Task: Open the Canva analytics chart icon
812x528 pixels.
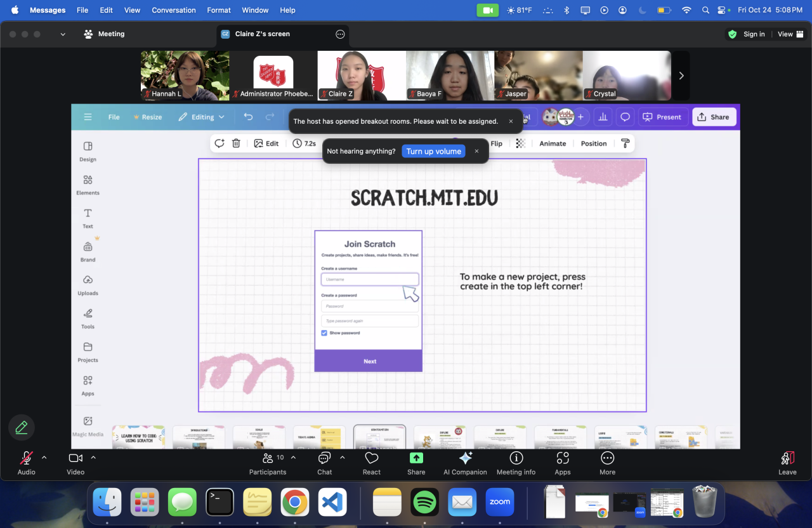Action: point(603,117)
